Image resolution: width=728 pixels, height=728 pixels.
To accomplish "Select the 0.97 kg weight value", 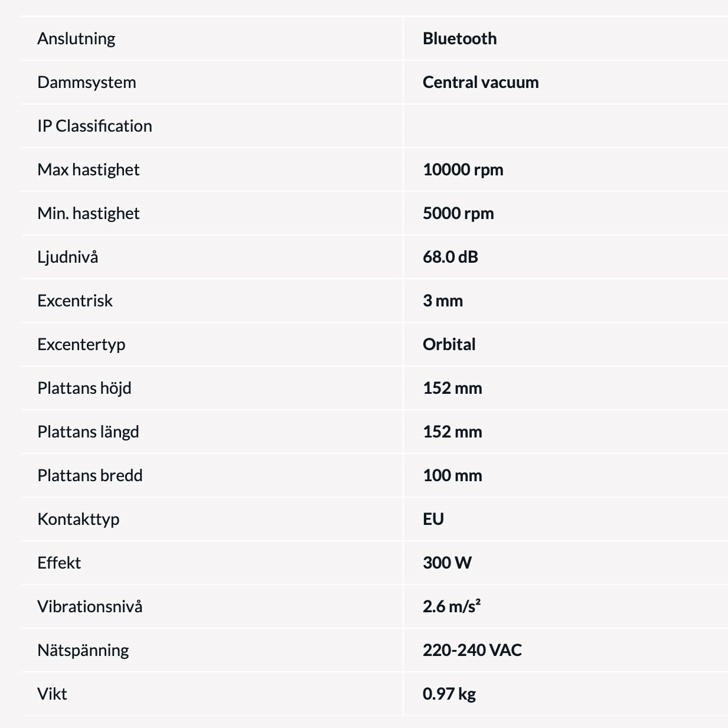I will 449,694.
